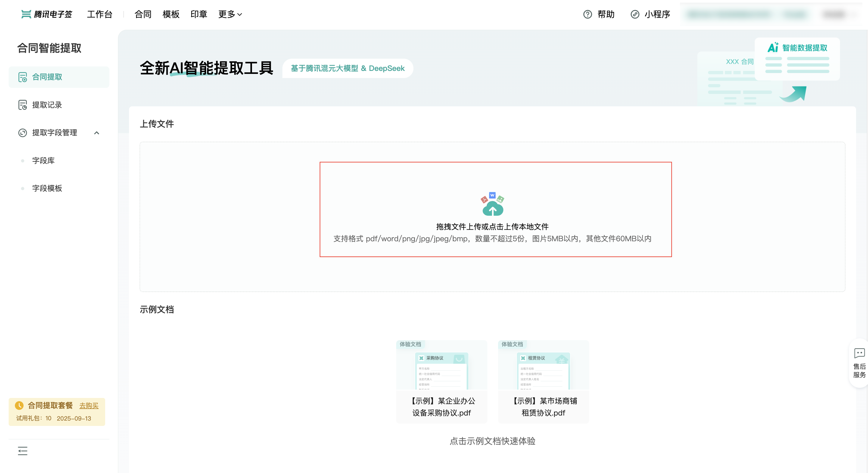Expand the 更多 dropdown menu

tap(230, 14)
